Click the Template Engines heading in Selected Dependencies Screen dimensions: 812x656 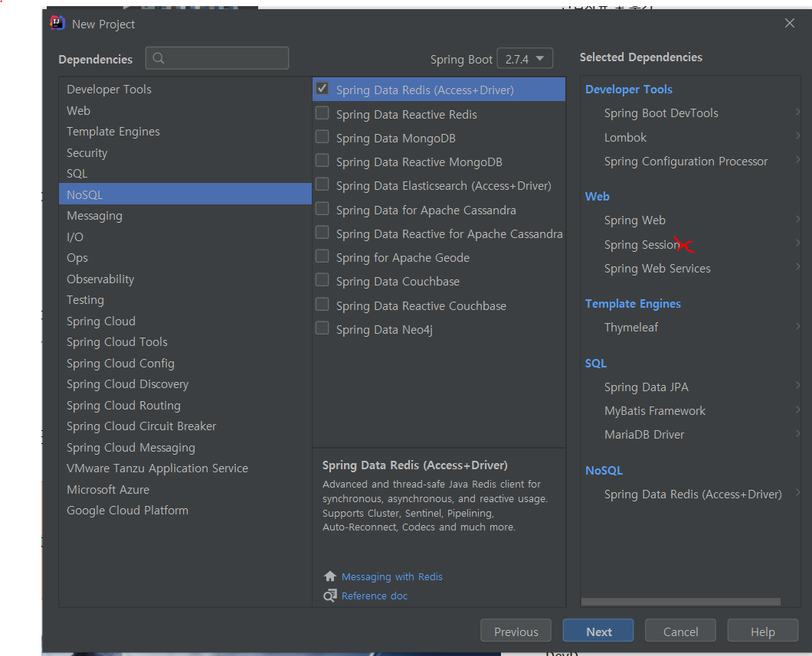(x=632, y=304)
